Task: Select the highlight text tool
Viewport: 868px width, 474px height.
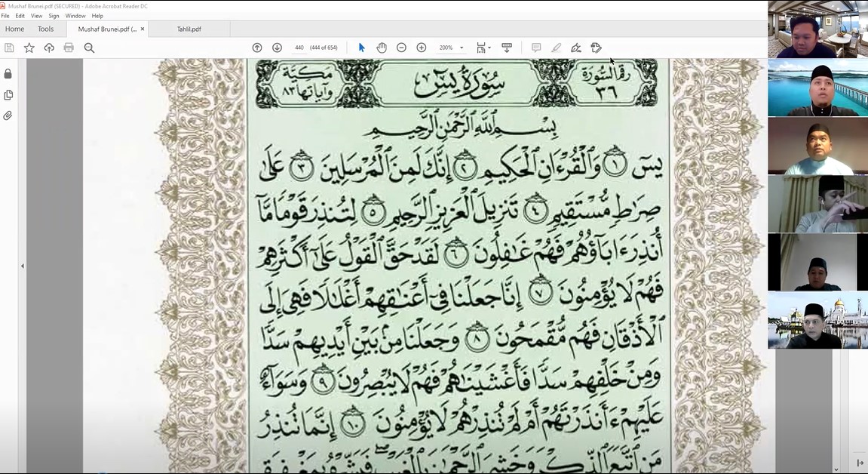Action: 556,48
